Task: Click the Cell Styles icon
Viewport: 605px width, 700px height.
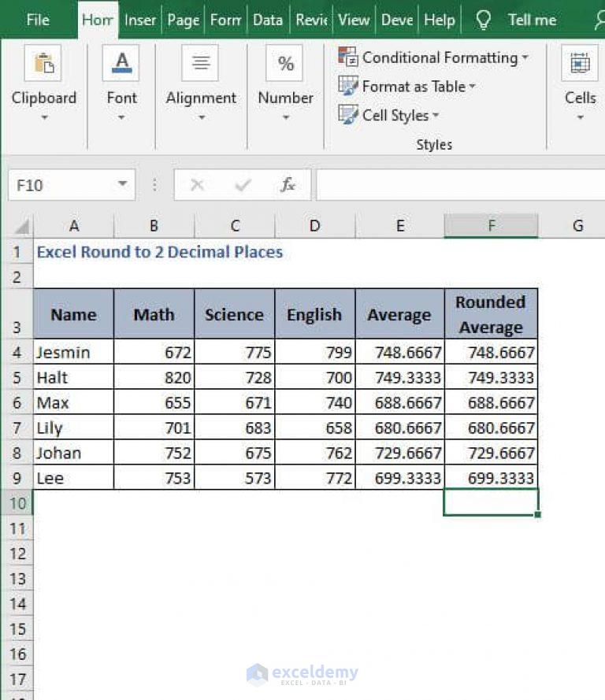Action: pyautogui.click(x=348, y=115)
